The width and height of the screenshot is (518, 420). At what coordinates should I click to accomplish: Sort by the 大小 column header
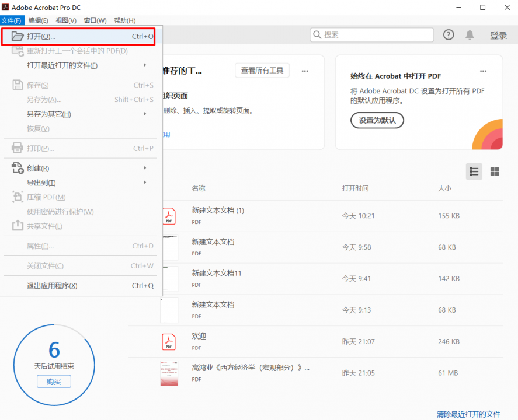[x=444, y=188]
